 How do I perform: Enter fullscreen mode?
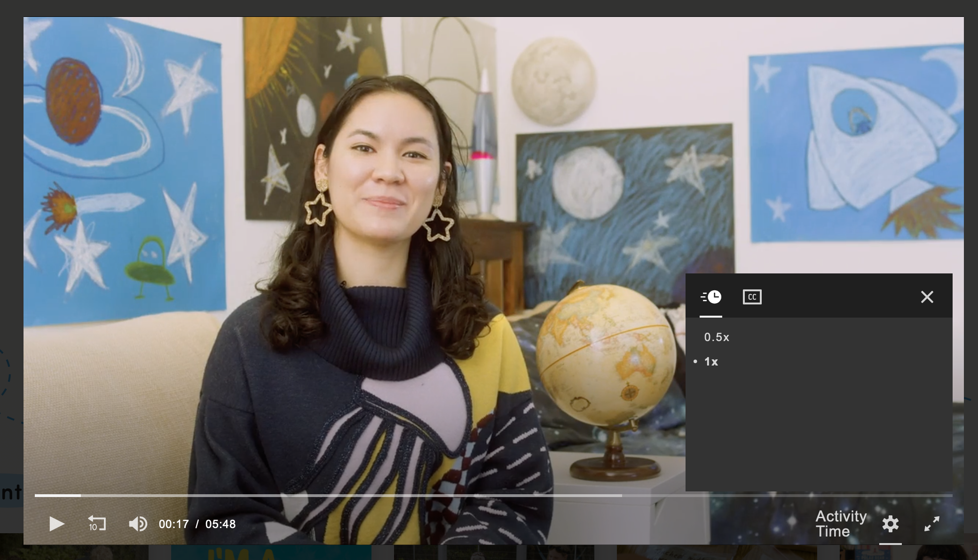(931, 524)
